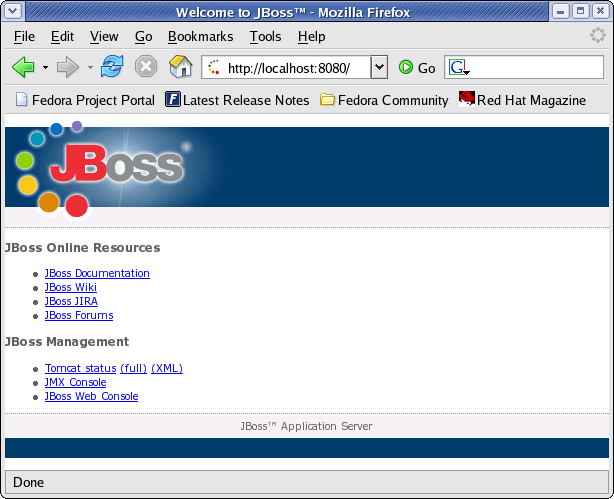The image size is (614, 499).
Task: Click the green Go button
Action: [x=417, y=68]
